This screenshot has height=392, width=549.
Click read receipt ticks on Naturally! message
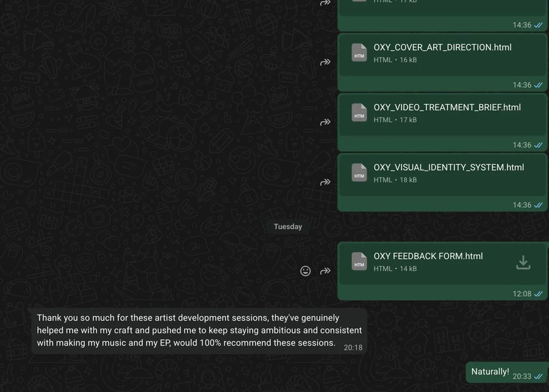[538, 376]
